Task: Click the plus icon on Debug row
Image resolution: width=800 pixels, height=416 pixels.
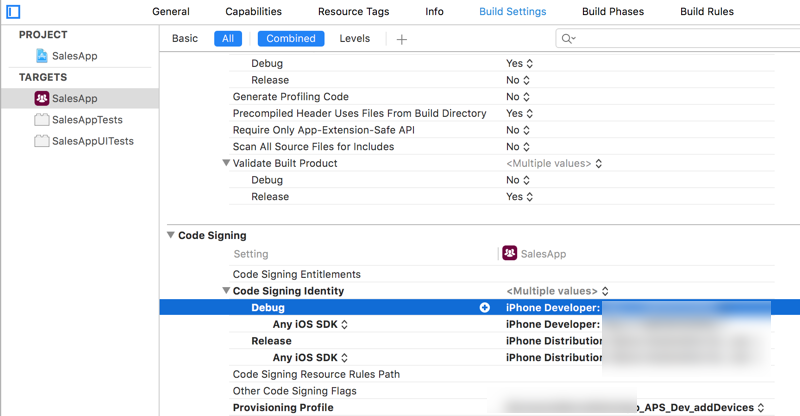Action: 485,308
